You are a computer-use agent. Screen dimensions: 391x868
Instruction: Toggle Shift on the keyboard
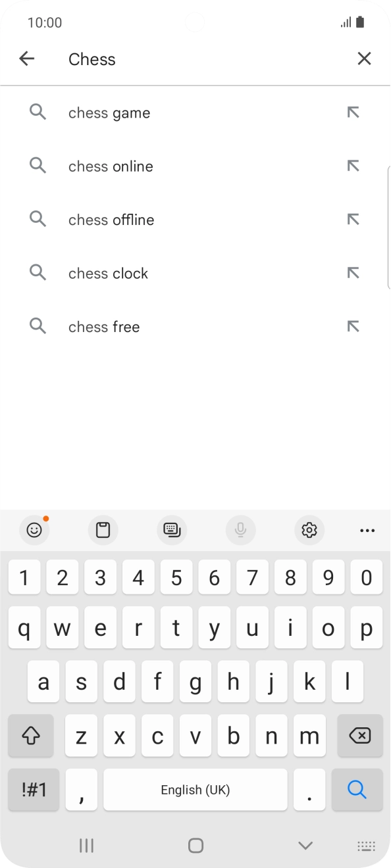tap(32, 736)
